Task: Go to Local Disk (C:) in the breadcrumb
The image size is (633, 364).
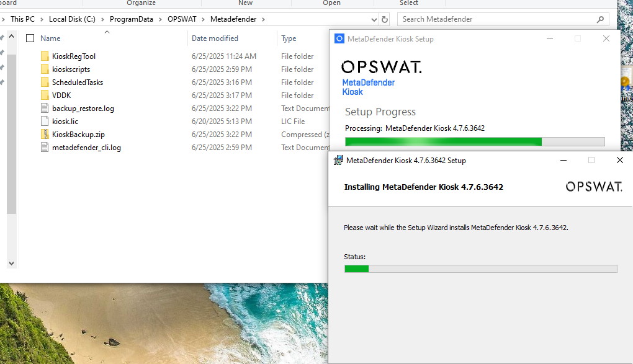Action: point(72,19)
